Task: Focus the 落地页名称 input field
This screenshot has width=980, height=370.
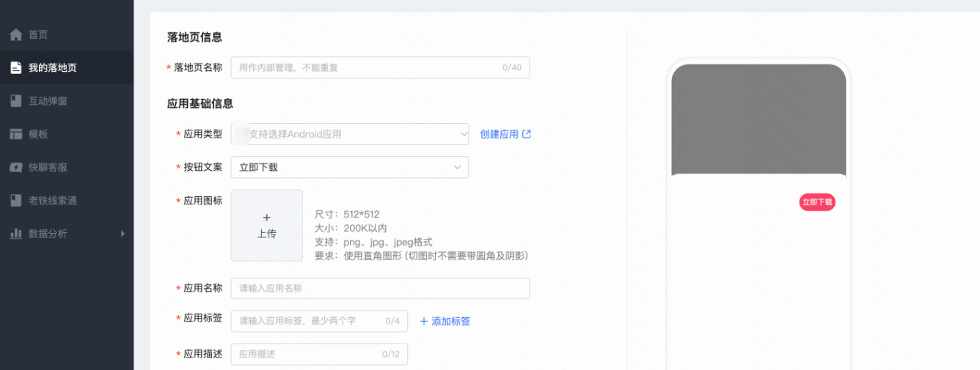Action: [x=380, y=67]
